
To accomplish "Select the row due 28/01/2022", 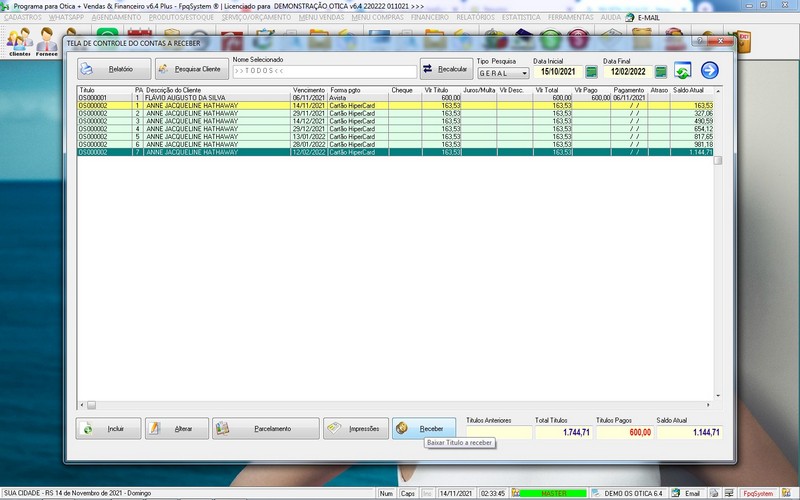I will coord(395,144).
